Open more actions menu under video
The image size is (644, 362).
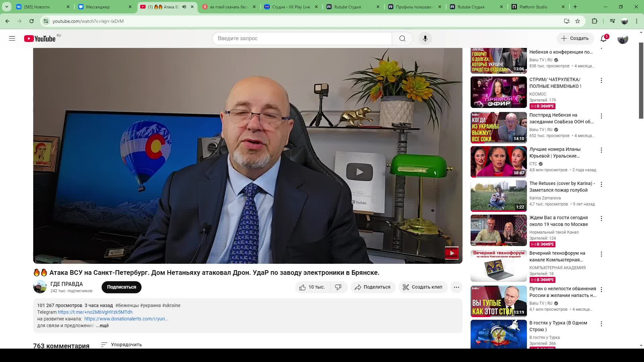(456, 287)
